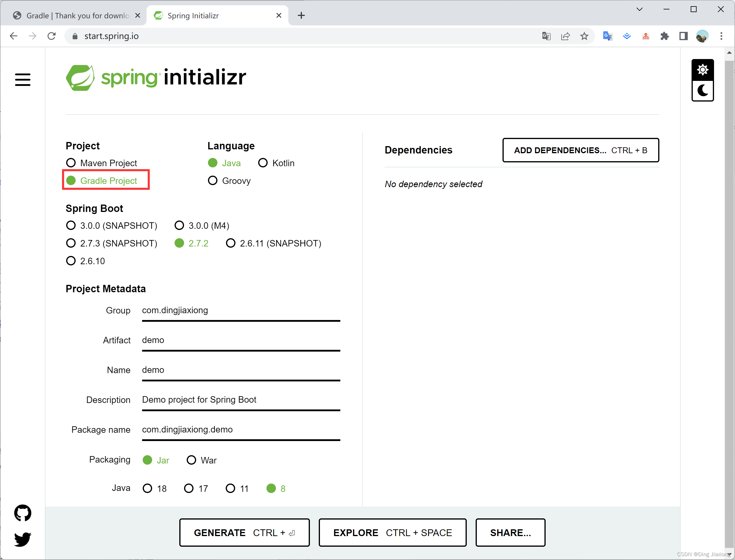Open the blue double-chevron extension

pyautogui.click(x=627, y=36)
